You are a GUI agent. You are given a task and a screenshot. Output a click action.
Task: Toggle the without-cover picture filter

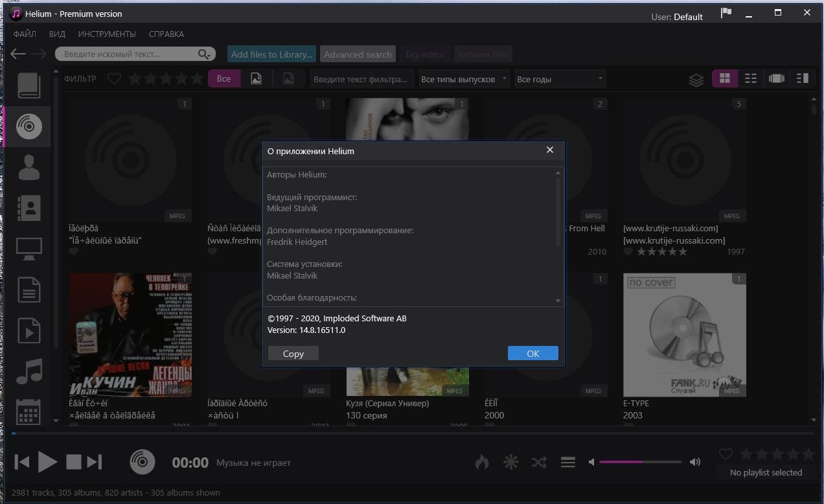288,79
